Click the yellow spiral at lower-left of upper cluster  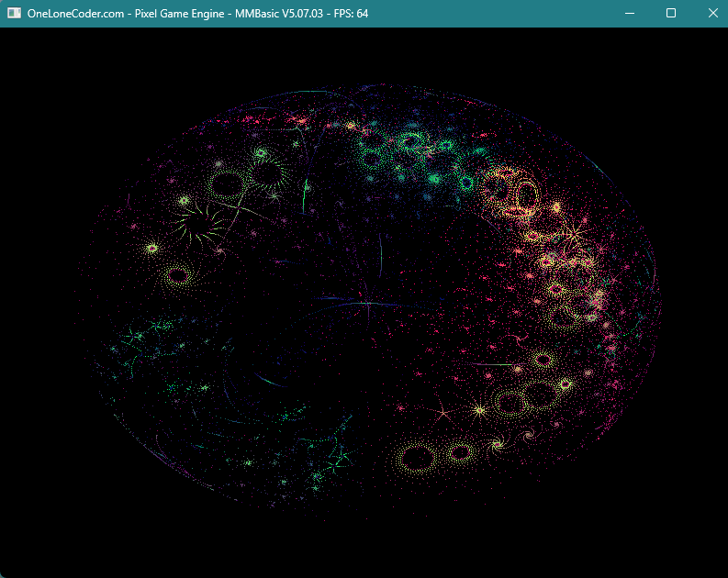pyautogui.click(x=177, y=274)
